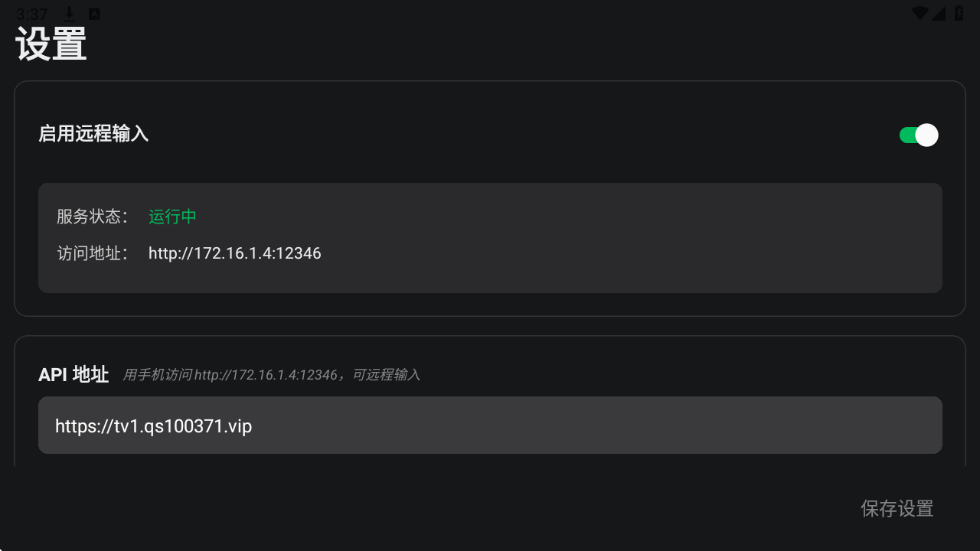Tap the cellular signal status icon

click(939, 14)
